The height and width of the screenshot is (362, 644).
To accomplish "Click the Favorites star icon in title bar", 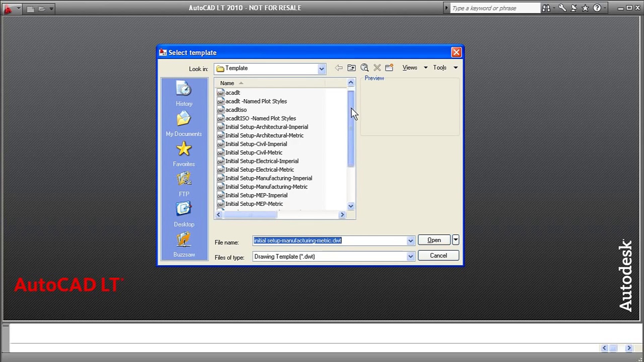I will [x=585, y=8].
